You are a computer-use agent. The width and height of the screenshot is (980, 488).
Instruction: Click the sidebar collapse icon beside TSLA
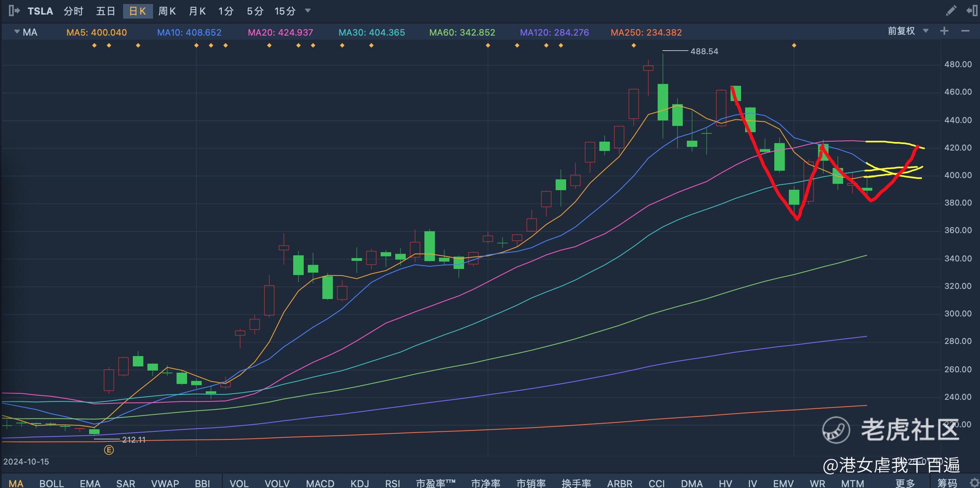point(14,11)
